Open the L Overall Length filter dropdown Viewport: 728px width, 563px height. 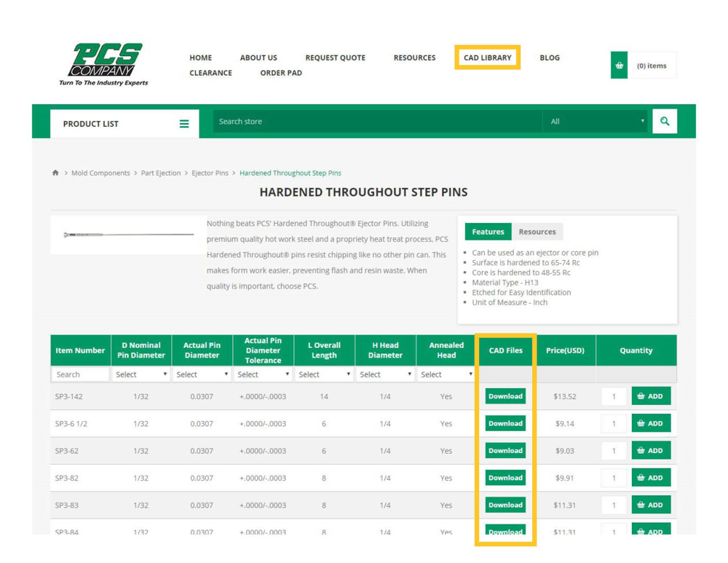324,374
